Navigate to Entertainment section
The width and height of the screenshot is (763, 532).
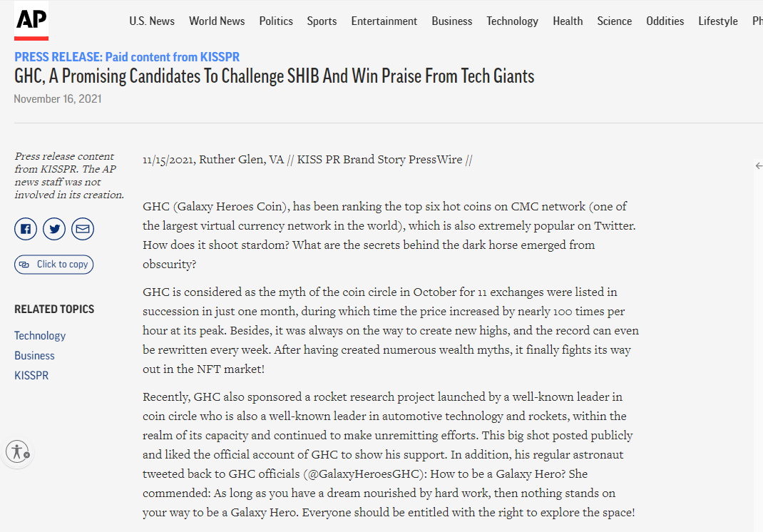pos(384,21)
